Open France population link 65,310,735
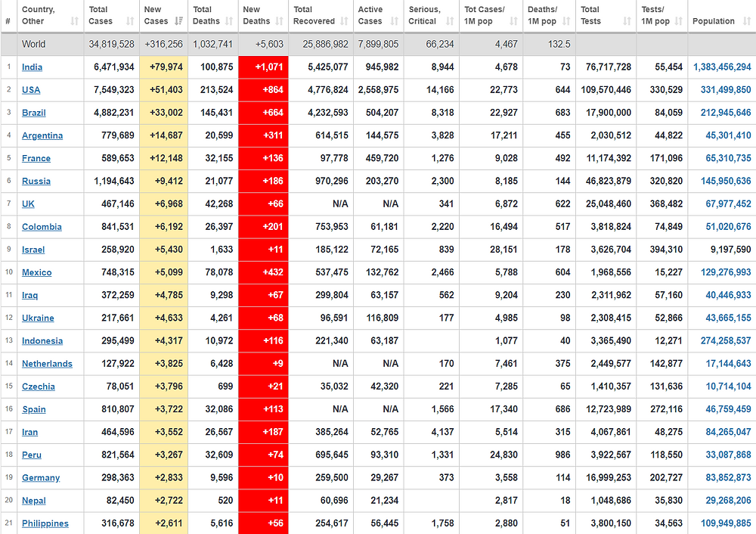The image size is (756, 534). click(x=728, y=158)
